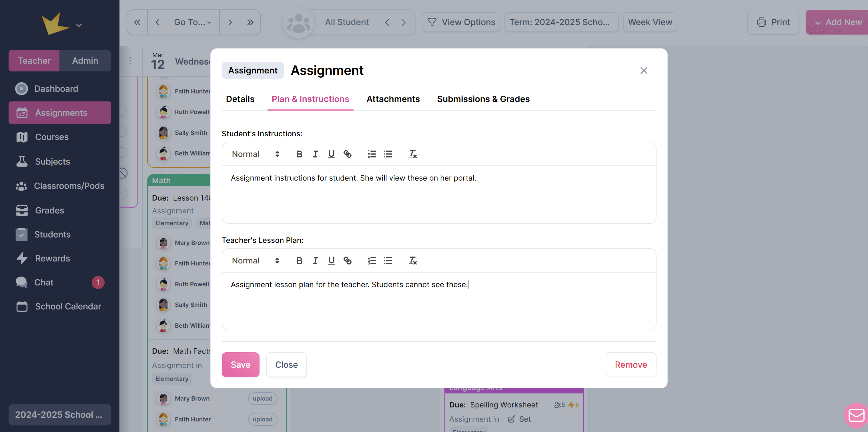The image size is (868, 432).
Task: Open the Submissions & Grades tab
Action: pyautogui.click(x=483, y=99)
